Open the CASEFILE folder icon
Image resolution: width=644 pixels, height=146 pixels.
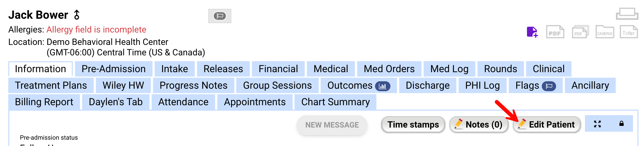click(605, 32)
